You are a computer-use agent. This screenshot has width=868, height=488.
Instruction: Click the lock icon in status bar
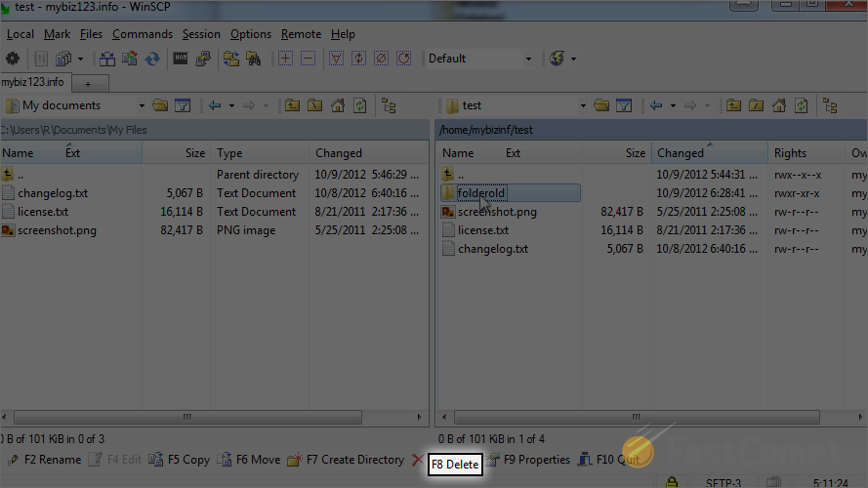coord(672,482)
